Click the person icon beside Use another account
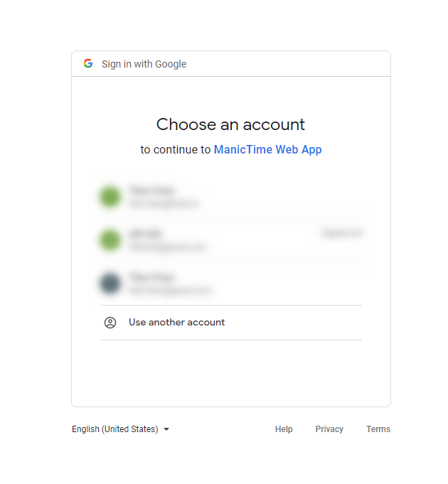 110,323
